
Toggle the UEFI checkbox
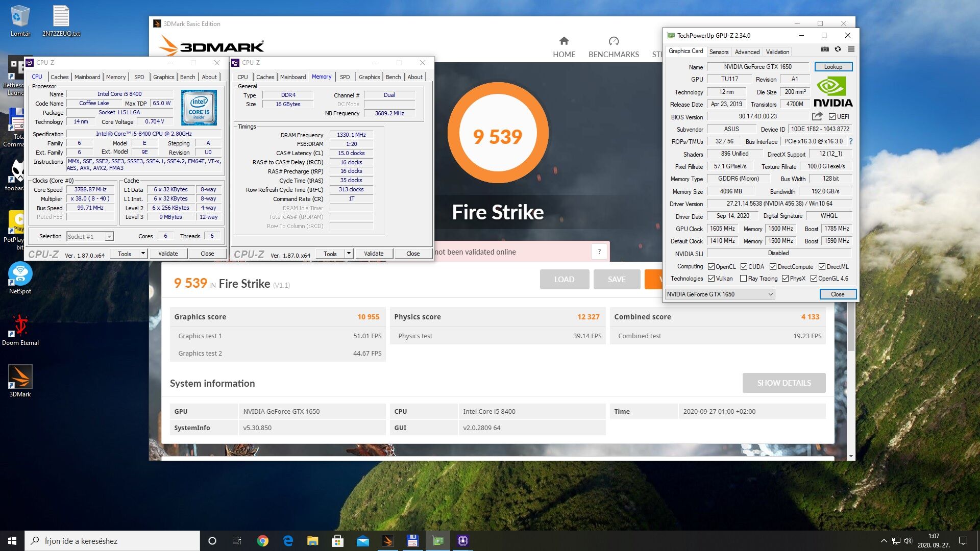coord(832,117)
